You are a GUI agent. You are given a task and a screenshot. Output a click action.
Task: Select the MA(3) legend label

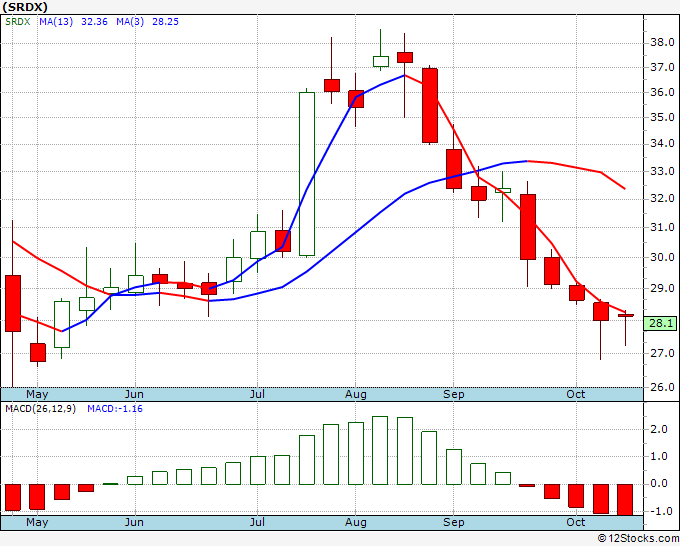pyautogui.click(x=130, y=22)
